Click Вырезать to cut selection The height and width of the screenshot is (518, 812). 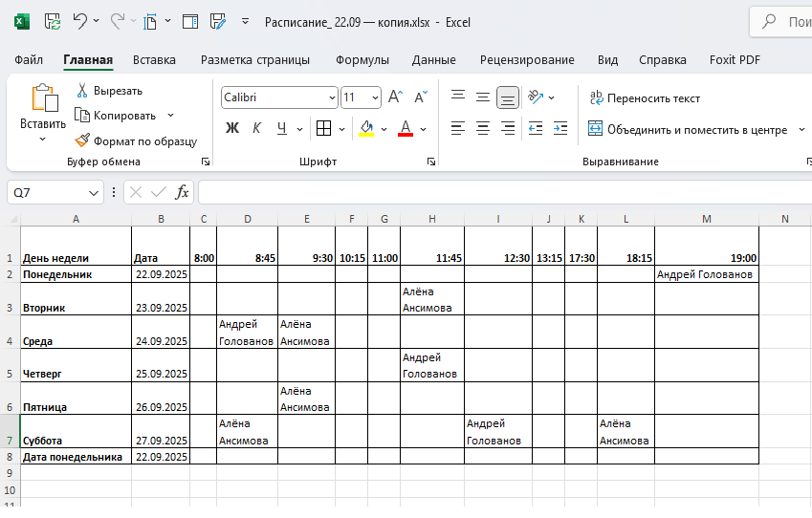110,91
